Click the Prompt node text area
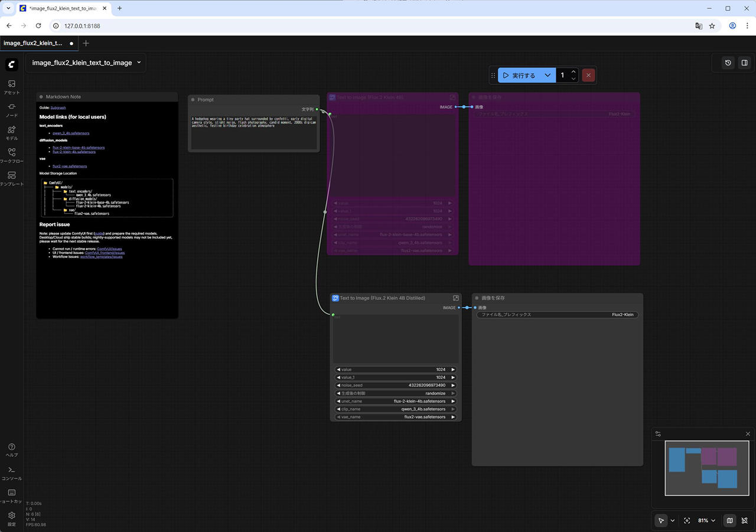 (x=253, y=133)
